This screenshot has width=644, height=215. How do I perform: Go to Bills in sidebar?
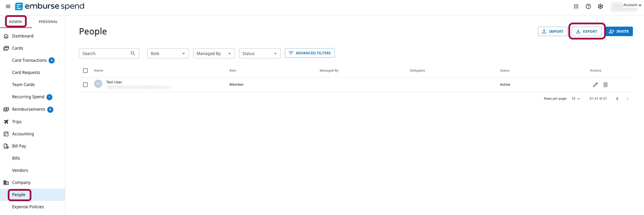(x=16, y=158)
